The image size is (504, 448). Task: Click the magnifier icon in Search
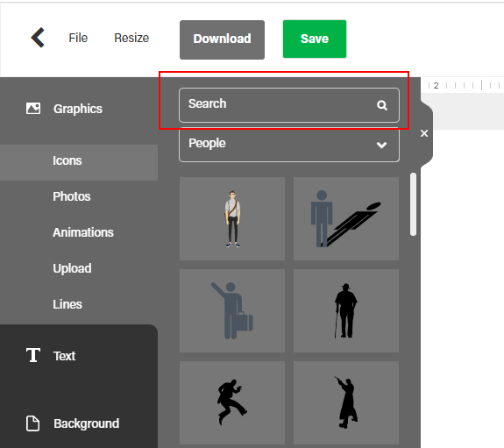click(x=382, y=105)
